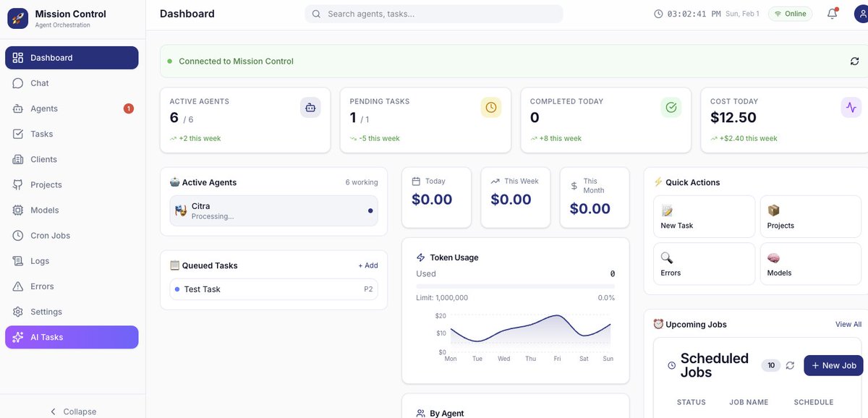Select the Citra agent row

273,210
